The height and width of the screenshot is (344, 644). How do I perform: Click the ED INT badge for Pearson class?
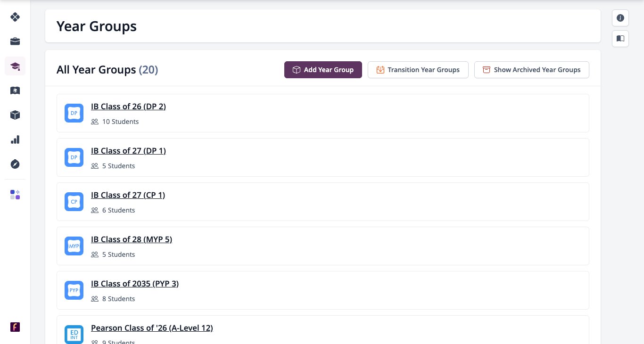pos(74,335)
